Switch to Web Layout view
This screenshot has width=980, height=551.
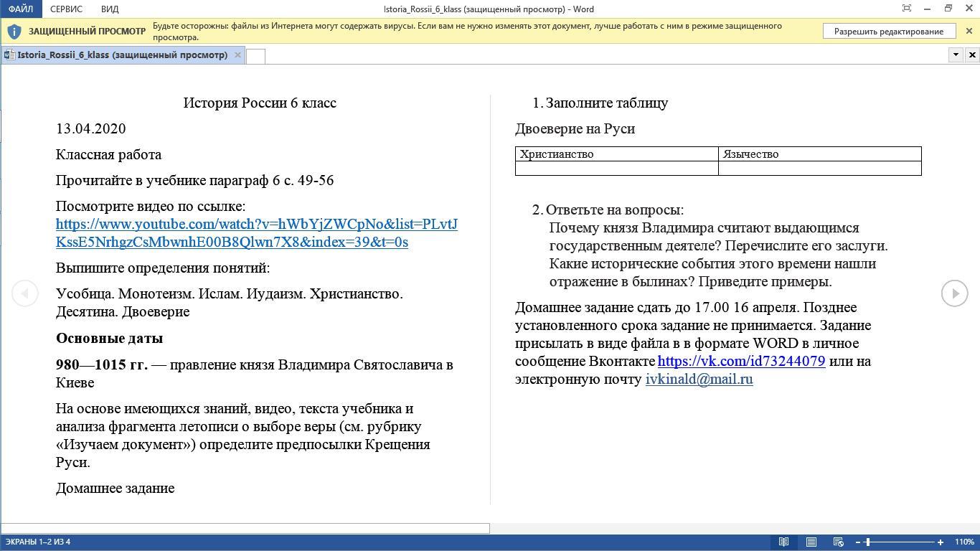tap(838, 542)
